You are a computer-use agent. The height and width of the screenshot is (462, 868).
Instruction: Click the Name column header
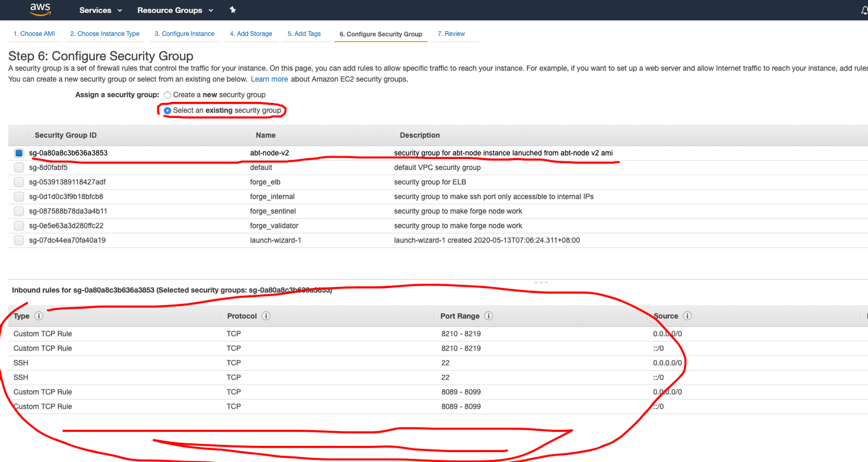266,135
